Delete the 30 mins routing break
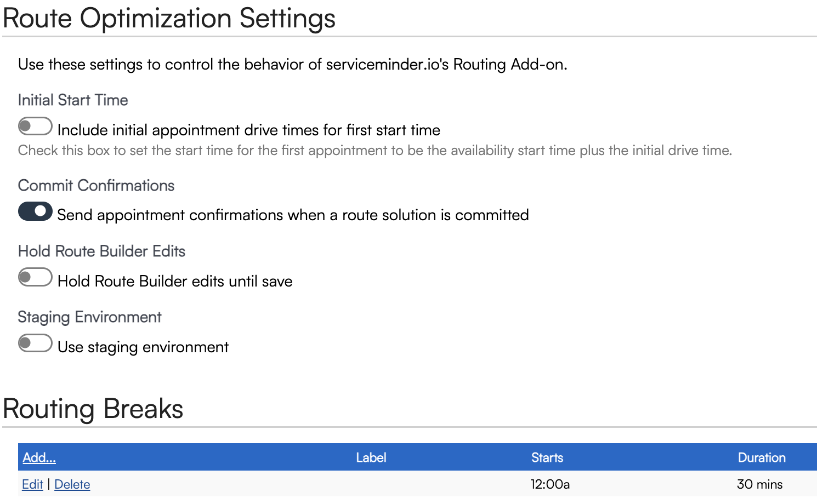This screenshot has width=817, height=504. (x=72, y=484)
